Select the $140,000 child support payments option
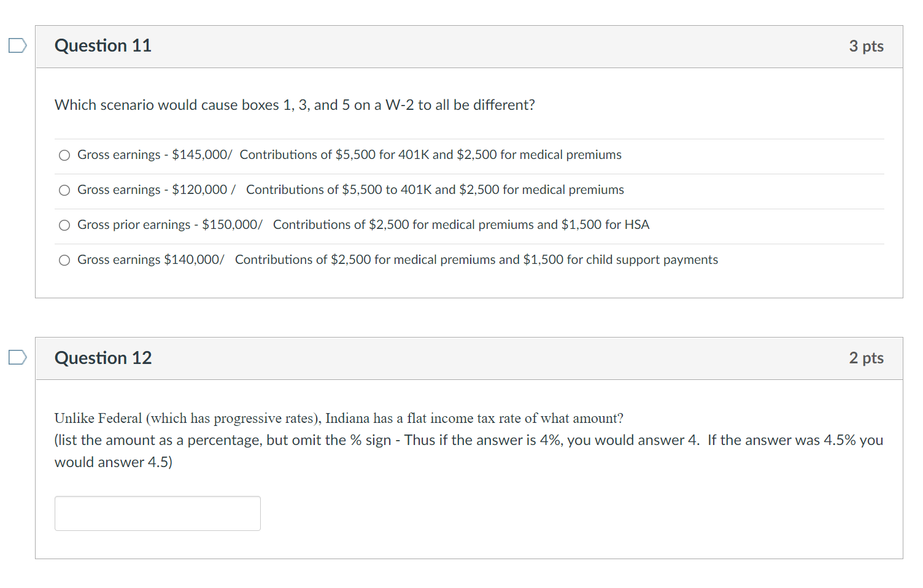 click(64, 260)
